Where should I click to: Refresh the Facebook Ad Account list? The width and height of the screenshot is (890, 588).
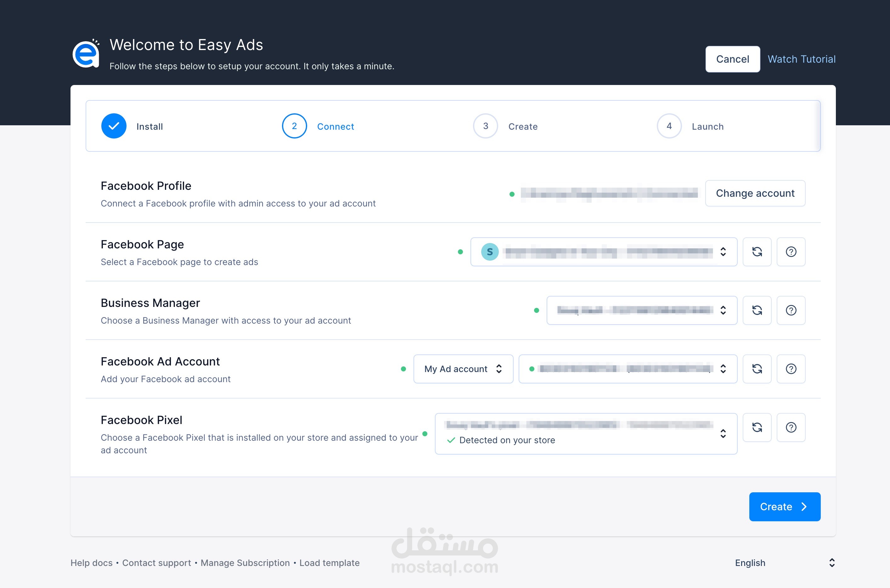[757, 369]
